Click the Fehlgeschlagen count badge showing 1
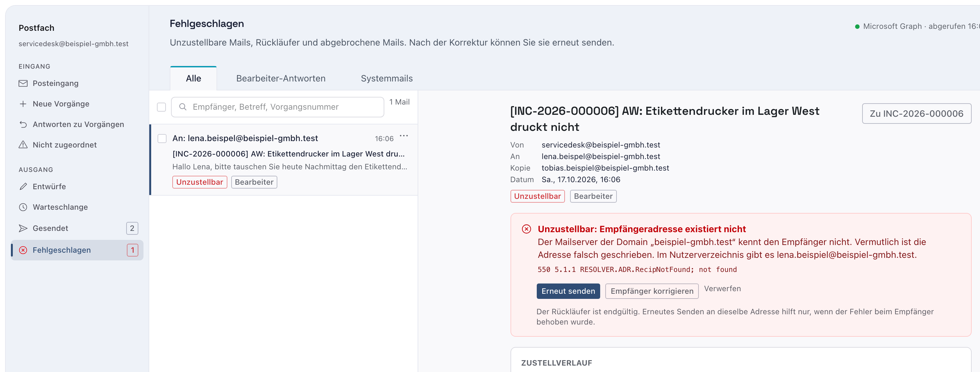The width and height of the screenshot is (980, 372). [x=132, y=250]
